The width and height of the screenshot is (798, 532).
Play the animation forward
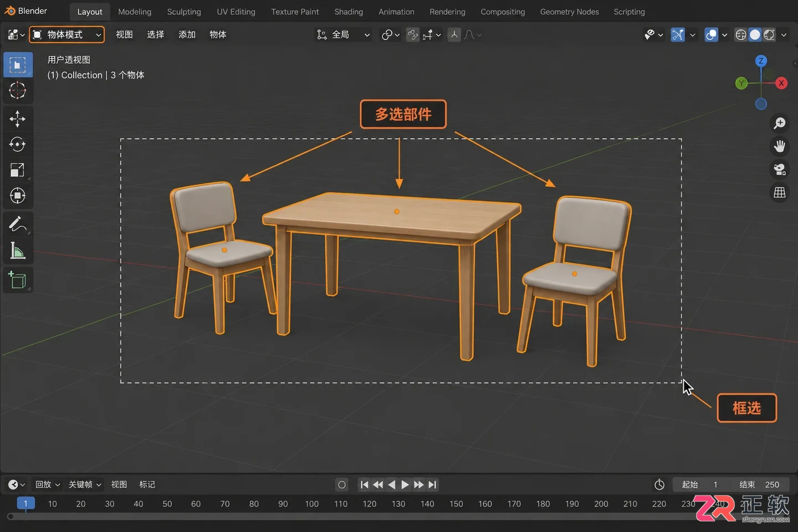point(405,485)
